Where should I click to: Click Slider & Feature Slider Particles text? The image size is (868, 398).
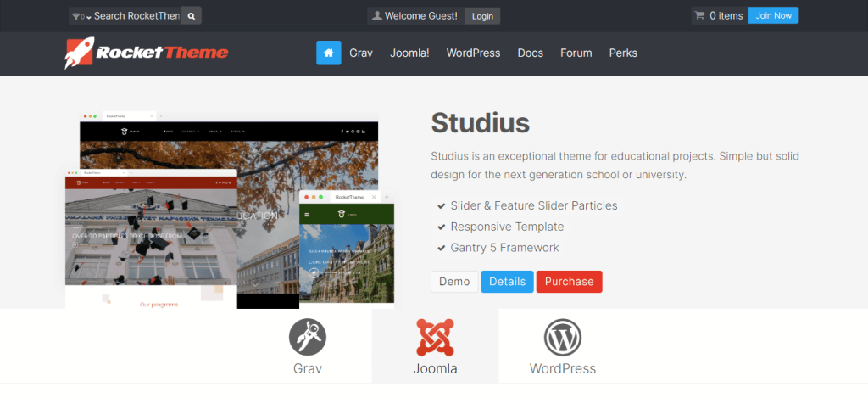(x=534, y=205)
